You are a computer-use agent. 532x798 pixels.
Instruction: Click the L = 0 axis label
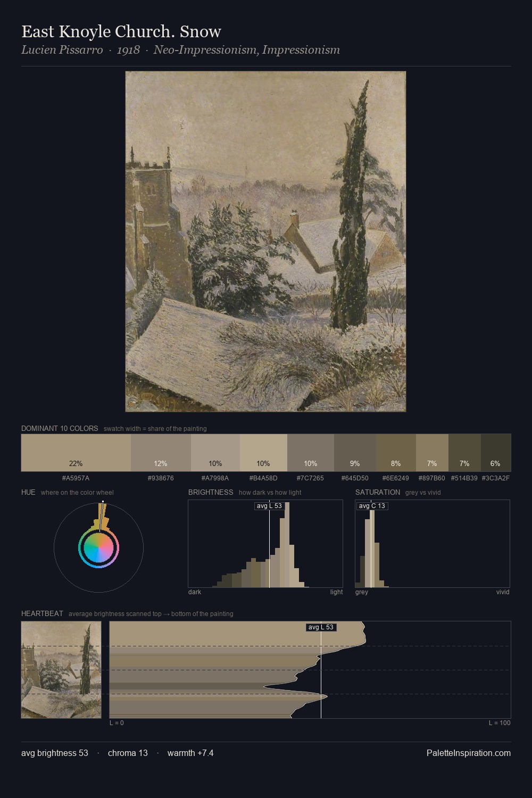click(117, 723)
